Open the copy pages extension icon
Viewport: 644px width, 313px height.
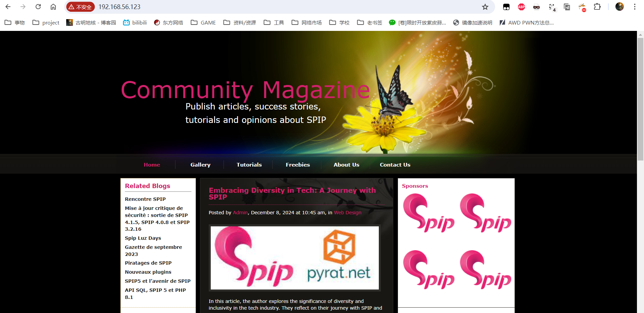tap(567, 7)
